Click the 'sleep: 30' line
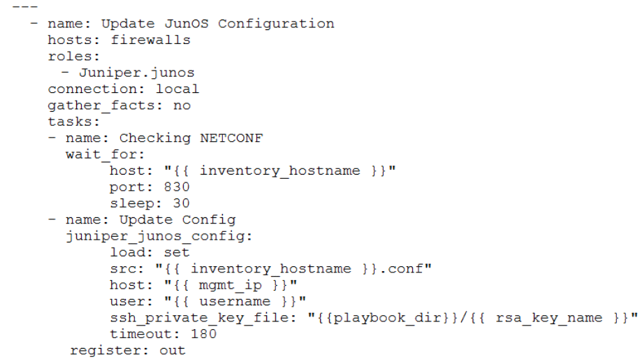The image size is (640, 364). pos(150,203)
